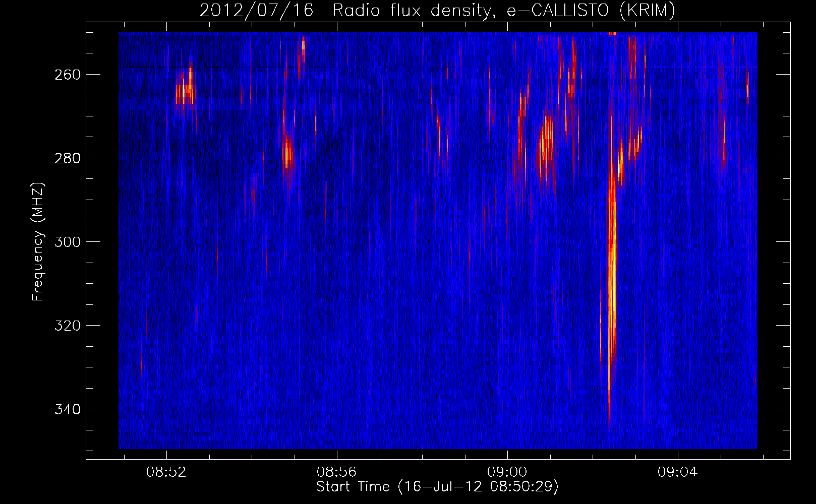Click the 'Frequency (MHZ)' y-axis label
Viewport: 816px width, 504px height.
(x=38, y=241)
